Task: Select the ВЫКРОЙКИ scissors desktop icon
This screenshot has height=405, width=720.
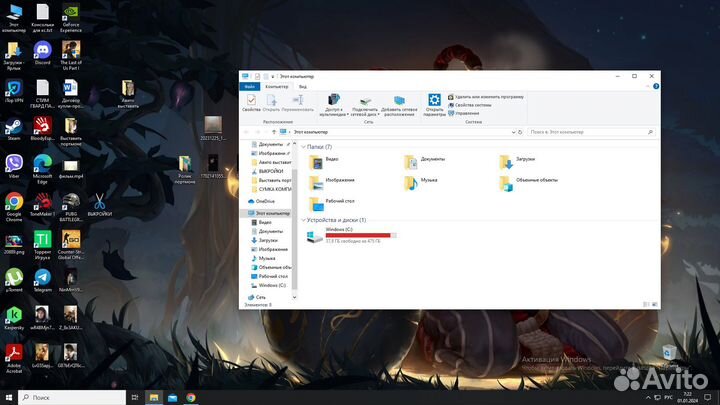Action: pos(99,205)
